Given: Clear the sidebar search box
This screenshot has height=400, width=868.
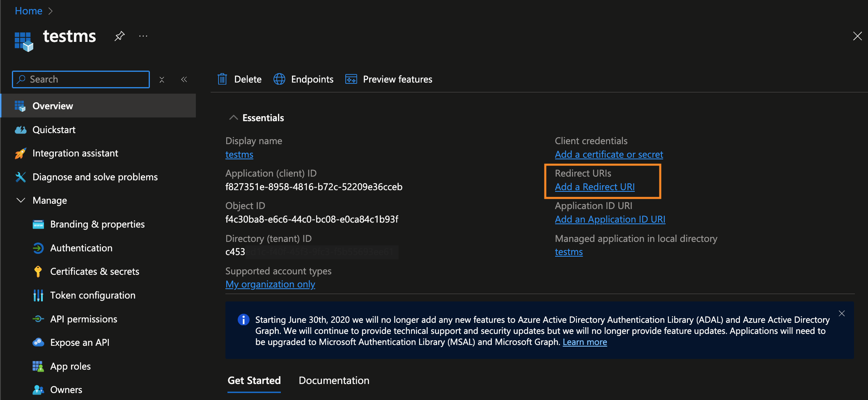Looking at the screenshot, I should click(162, 80).
